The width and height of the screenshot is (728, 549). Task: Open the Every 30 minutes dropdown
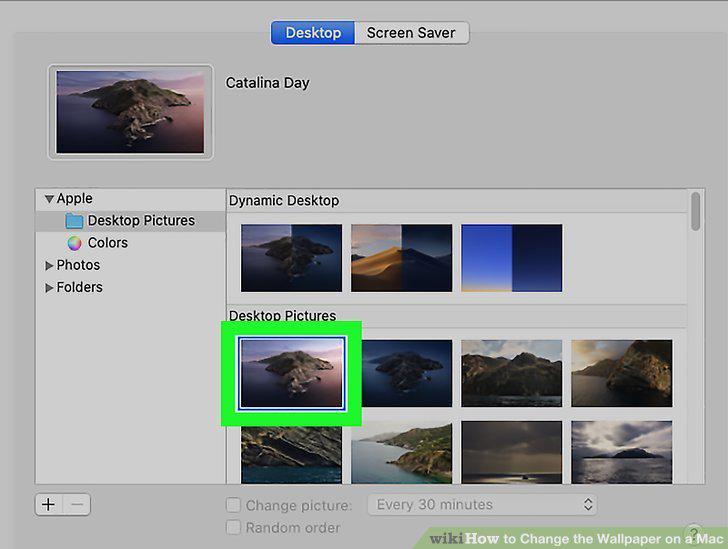point(482,505)
